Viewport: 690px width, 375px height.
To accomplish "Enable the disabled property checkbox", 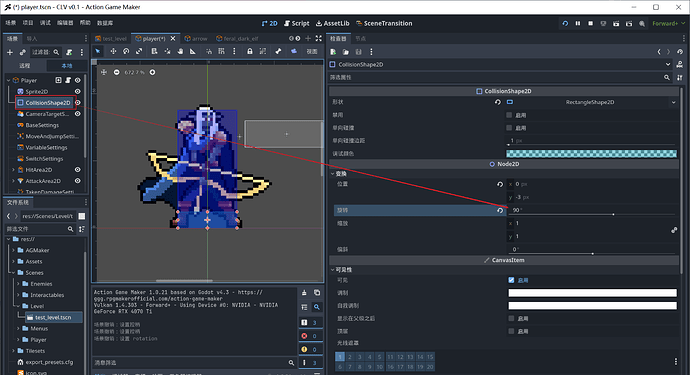I will [509, 115].
